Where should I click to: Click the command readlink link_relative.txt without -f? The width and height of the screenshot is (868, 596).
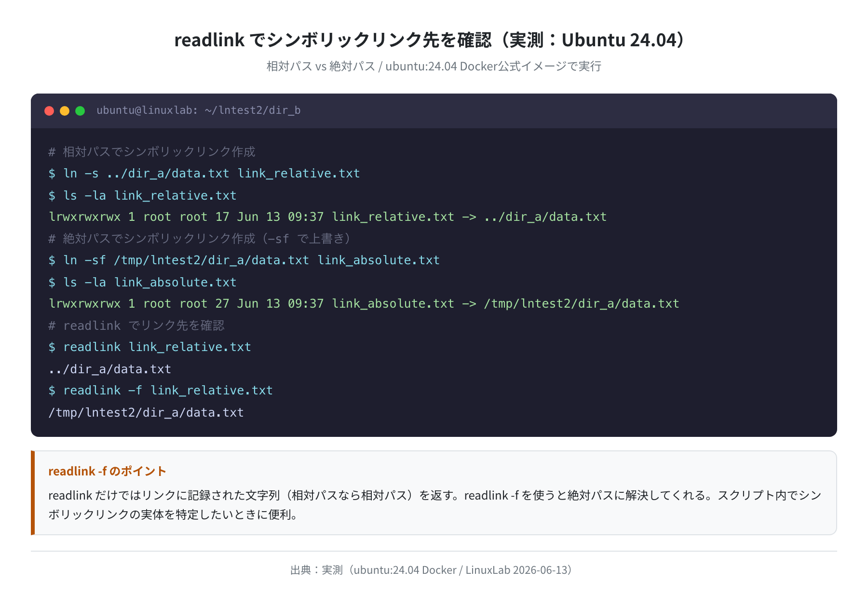(150, 347)
